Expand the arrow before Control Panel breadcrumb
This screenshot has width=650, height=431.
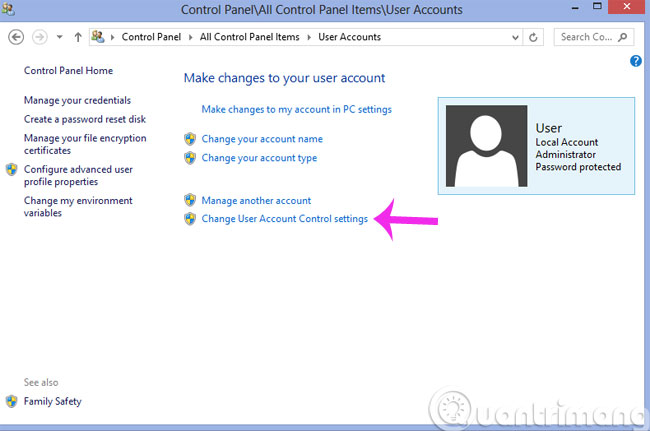(112, 37)
